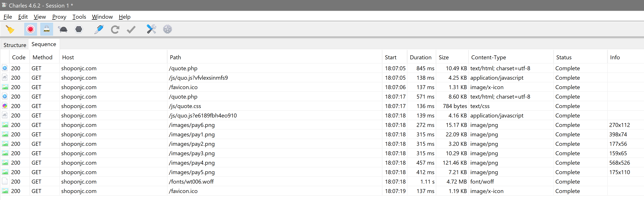Toggle SSL proxying padlock icon
644x200 pixels.
click(47, 29)
